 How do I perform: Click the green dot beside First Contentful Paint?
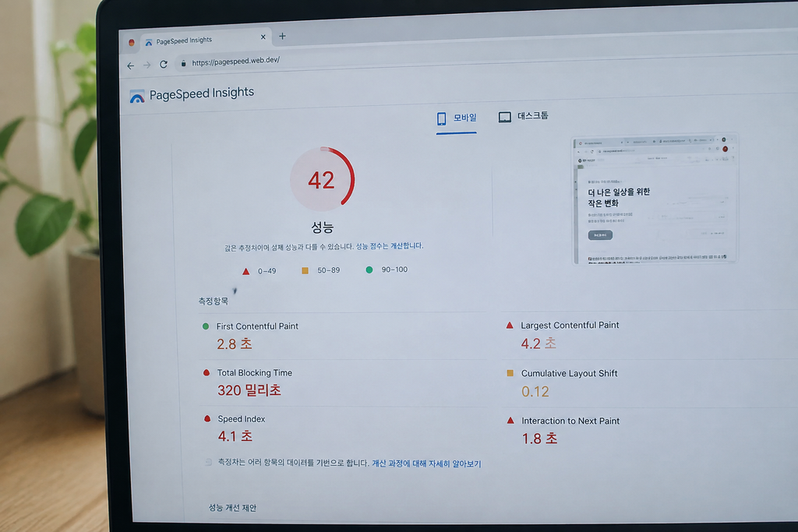pyautogui.click(x=206, y=326)
